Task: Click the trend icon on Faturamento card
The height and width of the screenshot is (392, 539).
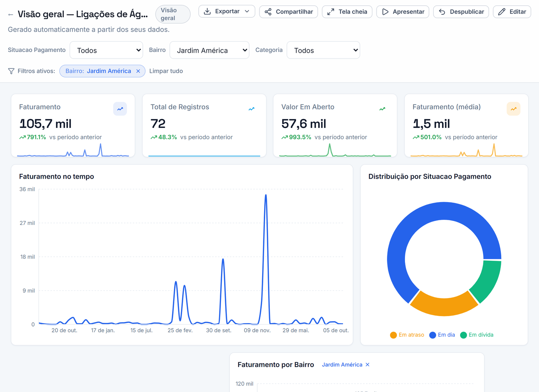Action: pos(120,109)
